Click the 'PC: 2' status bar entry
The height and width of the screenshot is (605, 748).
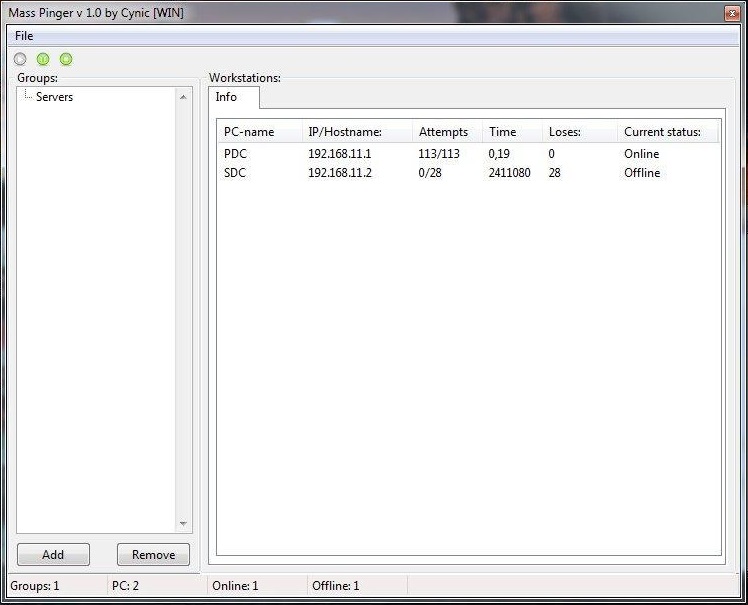(125, 585)
